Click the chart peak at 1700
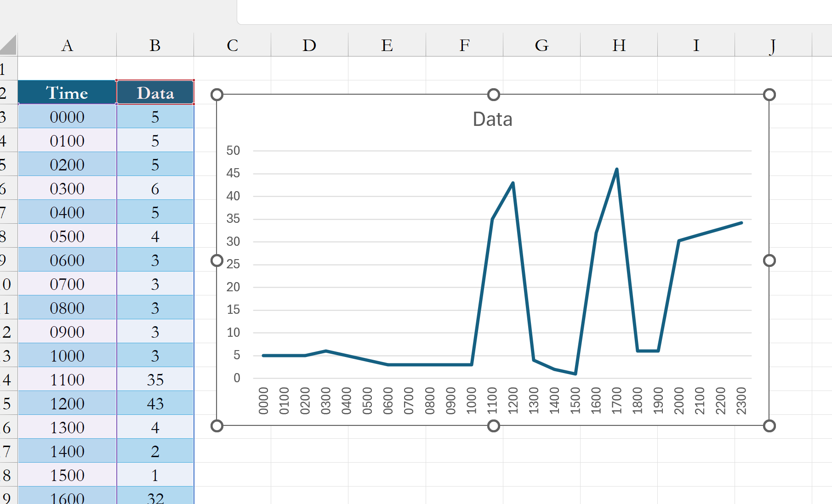 [x=616, y=170]
